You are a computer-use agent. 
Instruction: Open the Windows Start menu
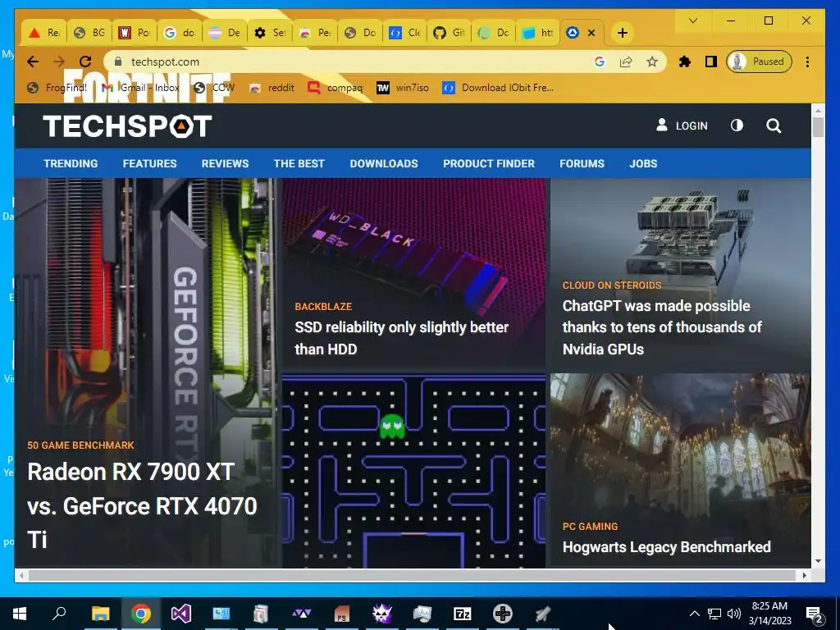coord(20,614)
